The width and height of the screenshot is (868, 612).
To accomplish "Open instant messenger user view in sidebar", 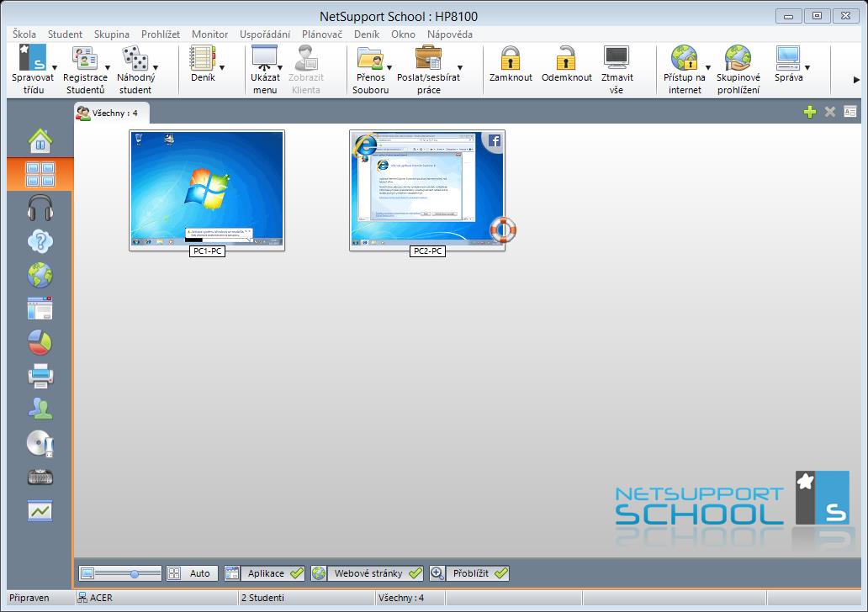I will [x=40, y=409].
